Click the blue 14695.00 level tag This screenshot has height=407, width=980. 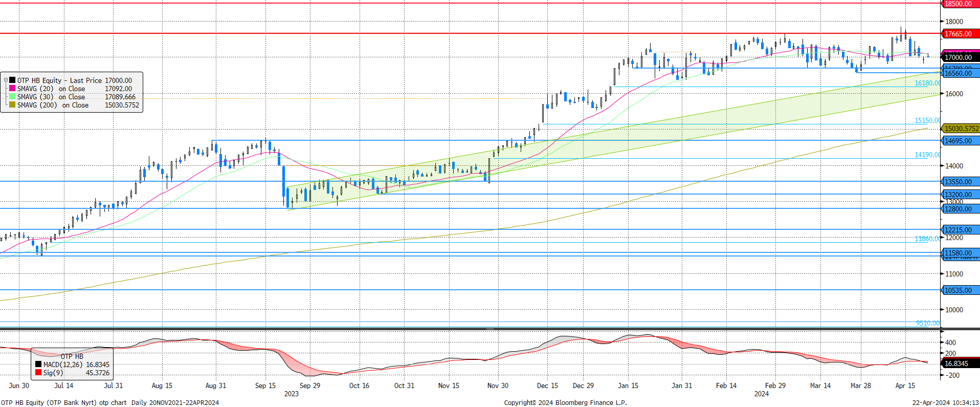(x=961, y=141)
